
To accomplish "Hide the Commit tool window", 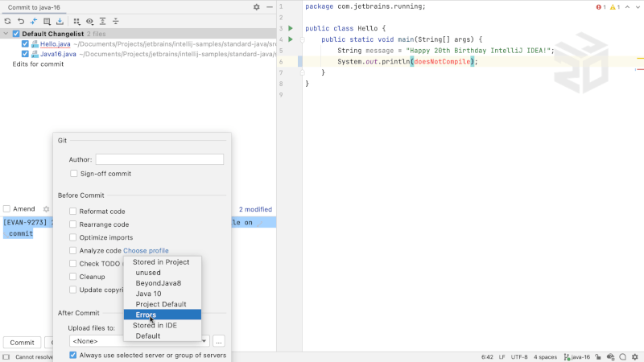I will click(x=270, y=7).
